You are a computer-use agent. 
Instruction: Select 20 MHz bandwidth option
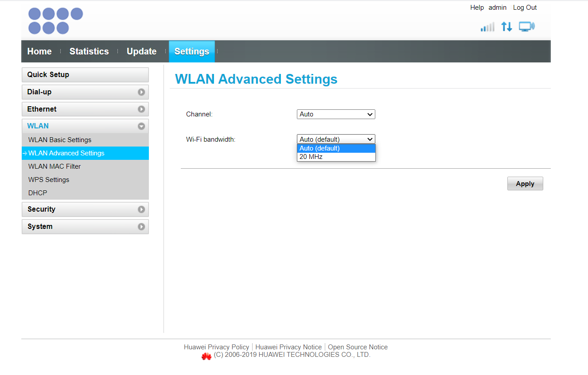(x=336, y=157)
